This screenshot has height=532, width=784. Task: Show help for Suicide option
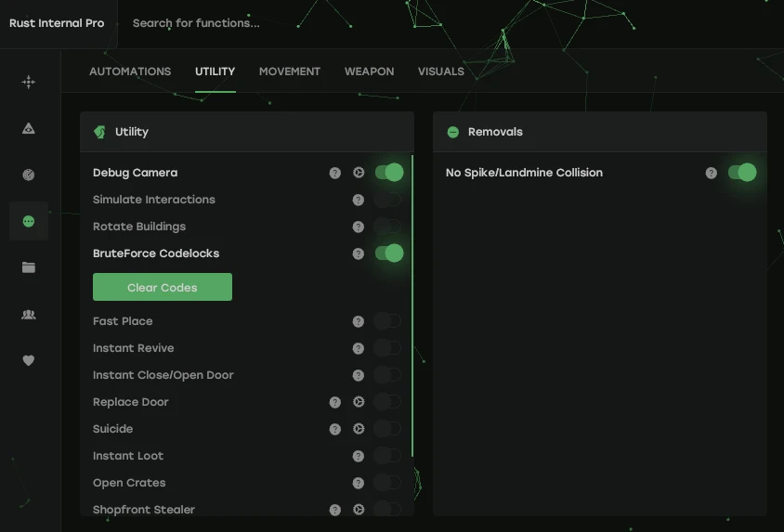[x=335, y=429]
